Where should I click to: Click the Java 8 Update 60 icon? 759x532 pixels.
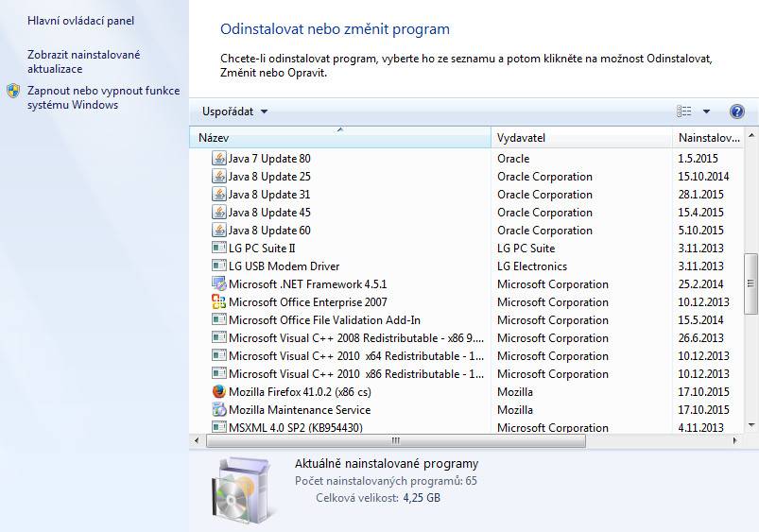click(219, 230)
